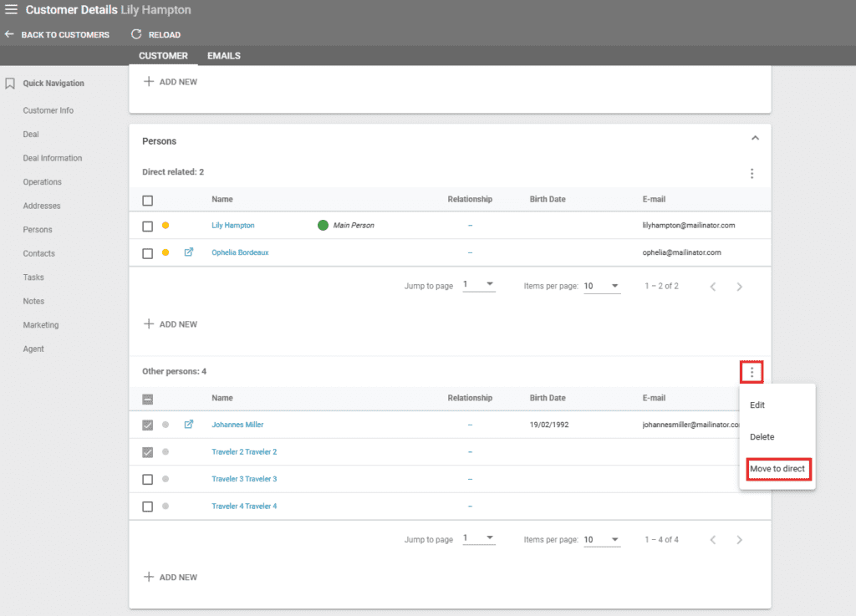Screen dimensions: 856x616
Task: Click Add New under Other persons
Action: (x=171, y=578)
